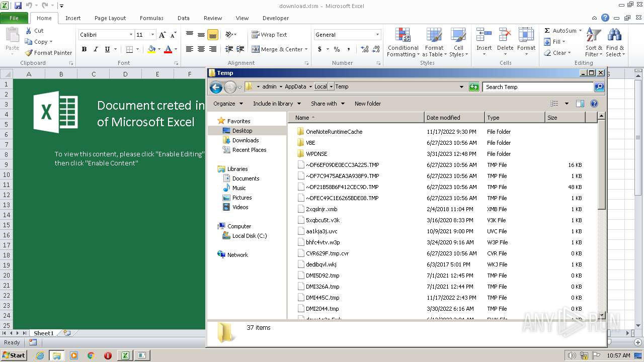The width and height of the screenshot is (644, 362).
Task: Click Windows Start button
Action: 14,355
